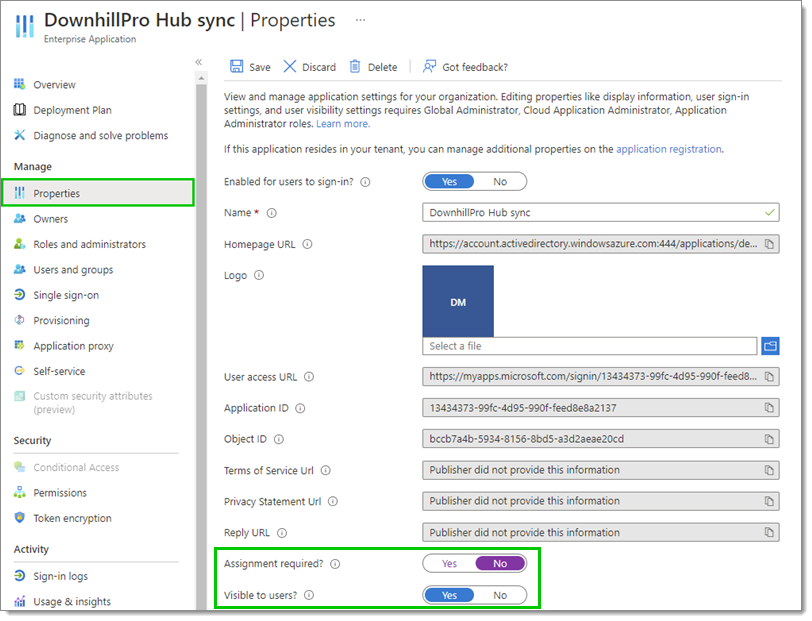Copy the User access URL

(x=769, y=377)
